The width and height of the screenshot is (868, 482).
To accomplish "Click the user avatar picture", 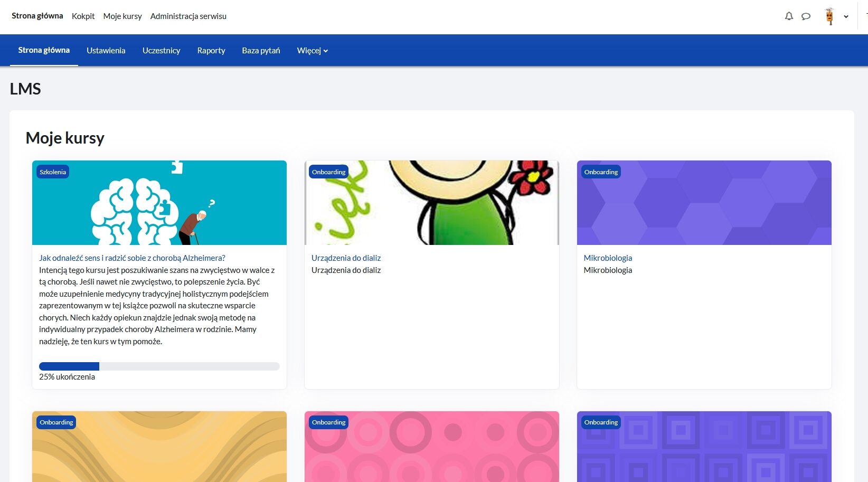I will tap(829, 16).
